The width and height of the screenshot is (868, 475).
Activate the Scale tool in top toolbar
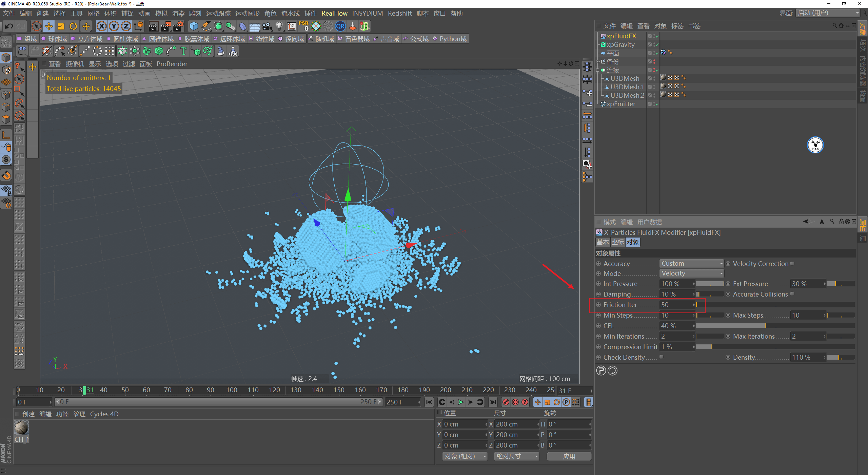[x=61, y=26]
